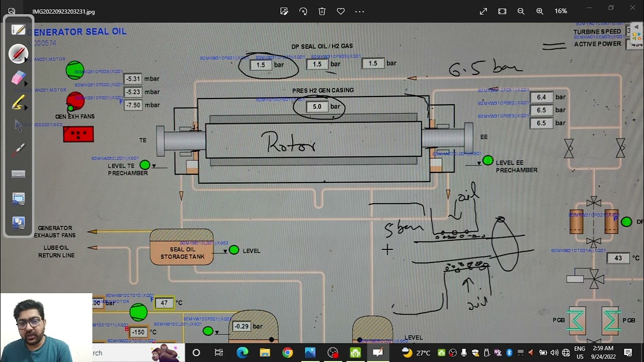
Task: Select the color picker dropper tool
Action: (x=18, y=149)
